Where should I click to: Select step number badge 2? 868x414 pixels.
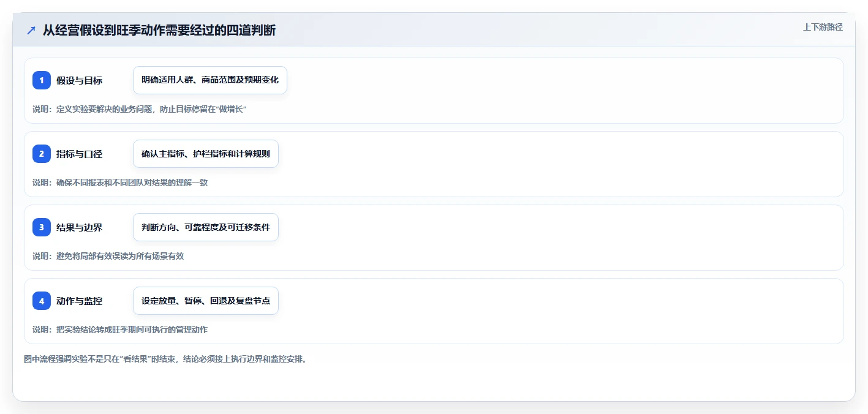click(42, 154)
